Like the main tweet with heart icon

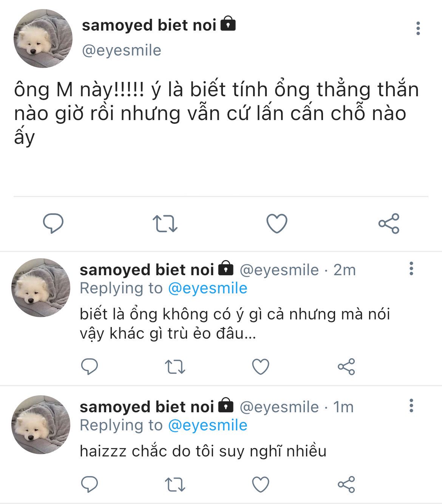coord(277,223)
